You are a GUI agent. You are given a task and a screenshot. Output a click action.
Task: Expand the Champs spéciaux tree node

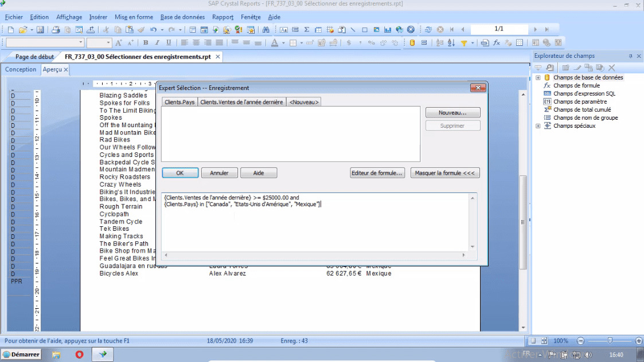pos(538,126)
